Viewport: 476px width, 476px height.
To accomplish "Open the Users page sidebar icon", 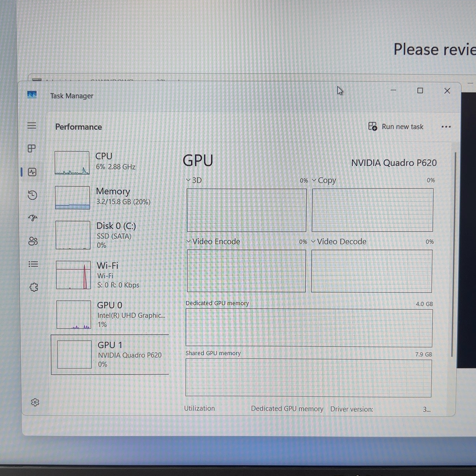I will click(33, 241).
